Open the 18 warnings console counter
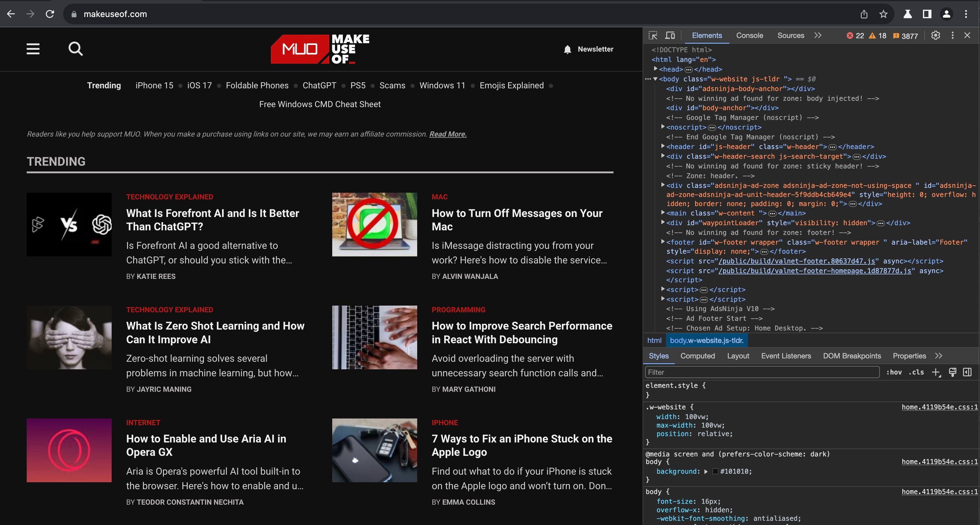The width and height of the screenshot is (980, 525). click(x=877, y=36)
